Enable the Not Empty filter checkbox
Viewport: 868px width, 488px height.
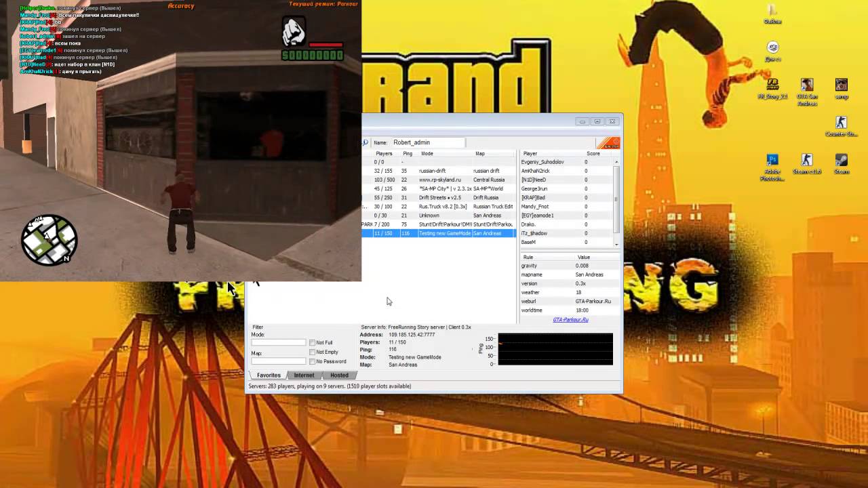pyautogui.click(x=312, y=352)
